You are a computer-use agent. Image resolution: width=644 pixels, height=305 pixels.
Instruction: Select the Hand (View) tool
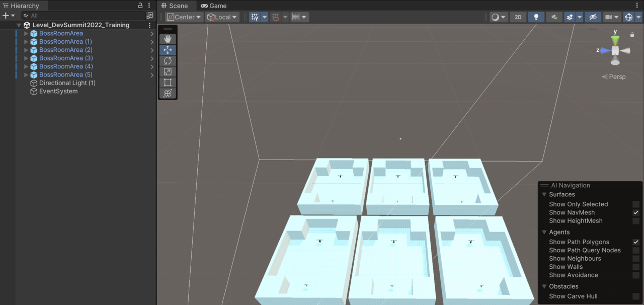pyautogui.click(x=168, y=39)
